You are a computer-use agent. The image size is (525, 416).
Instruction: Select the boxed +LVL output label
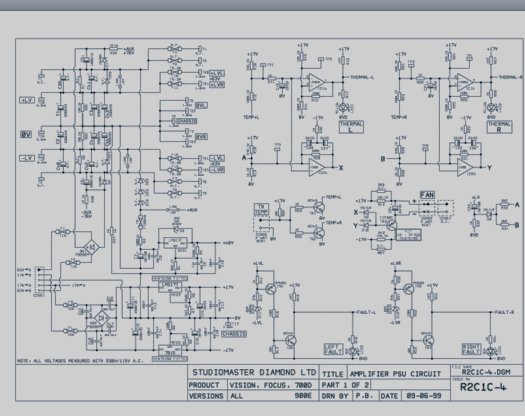click(x=217, y=73)
